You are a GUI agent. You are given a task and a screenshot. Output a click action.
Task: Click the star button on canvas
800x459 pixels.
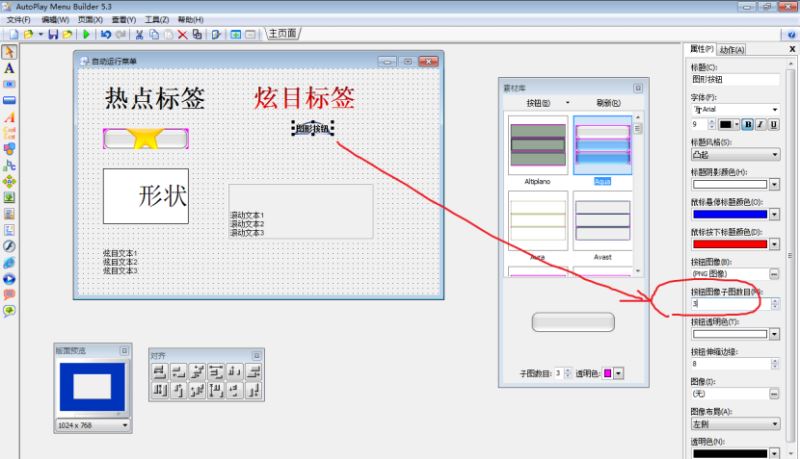click(x=145, y=139)
